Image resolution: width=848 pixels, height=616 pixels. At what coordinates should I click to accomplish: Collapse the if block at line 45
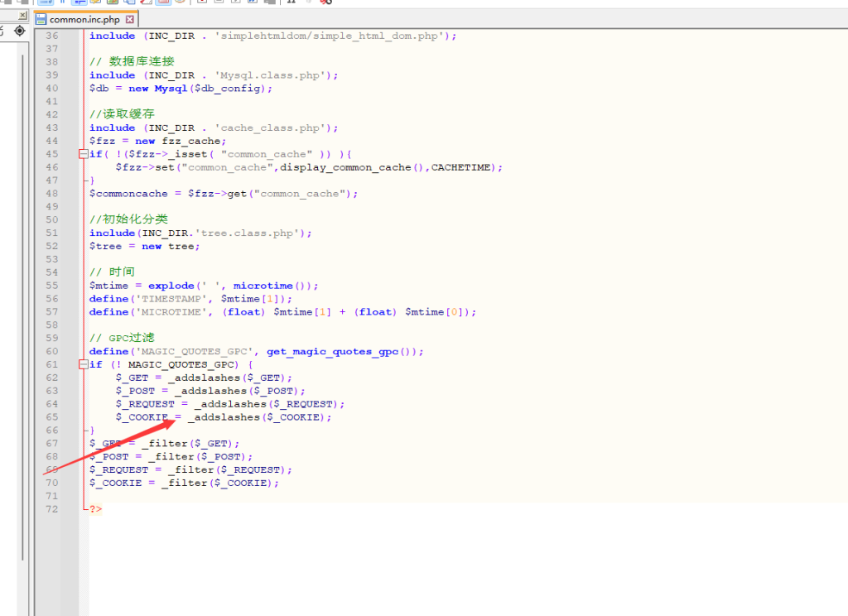(83, 154)
